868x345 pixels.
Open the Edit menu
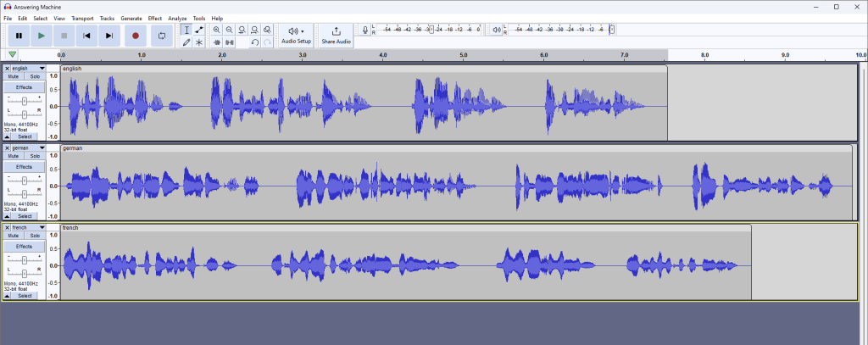(x=23, y=19)
